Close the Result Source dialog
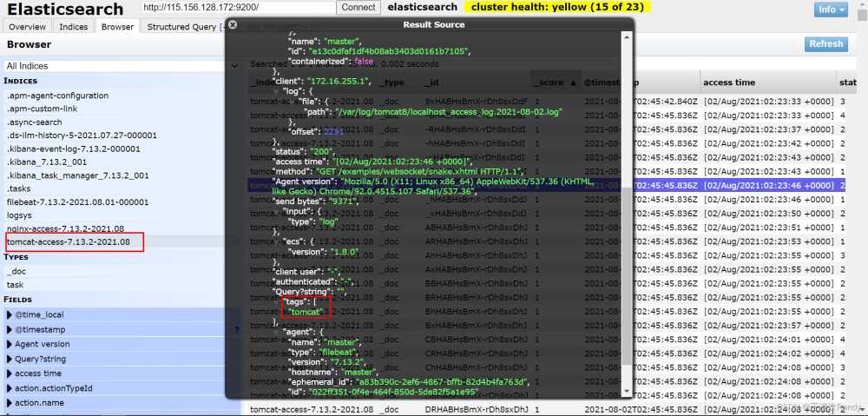Viewport: 868px width, 416px height. point(233,25)
